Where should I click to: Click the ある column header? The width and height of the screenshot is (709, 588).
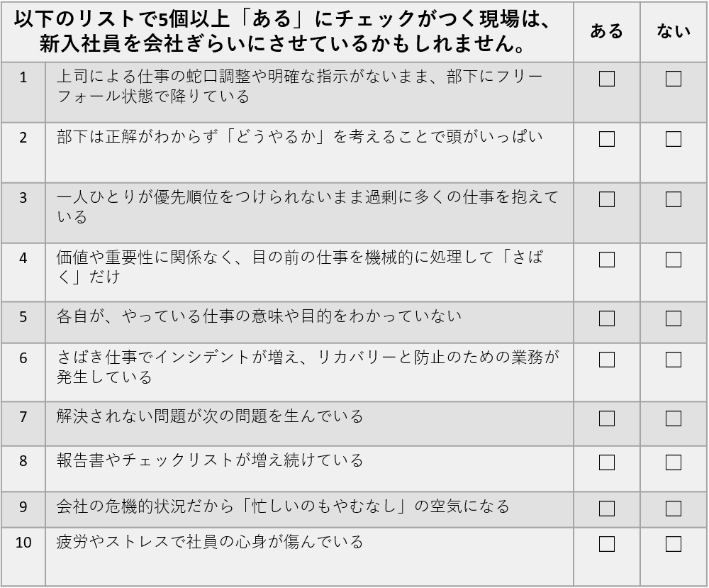[x=606, y=31]
